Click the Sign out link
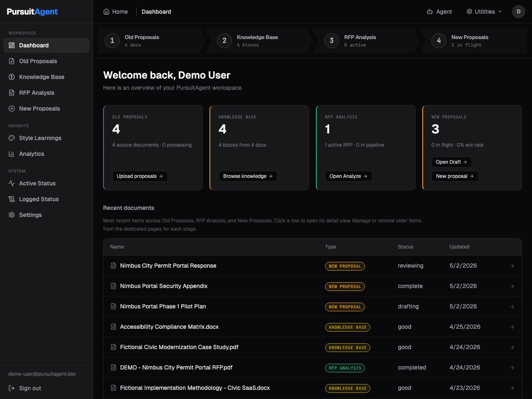Screen dimensions: 532x399 pyautogui.click(x=25, y=388)
